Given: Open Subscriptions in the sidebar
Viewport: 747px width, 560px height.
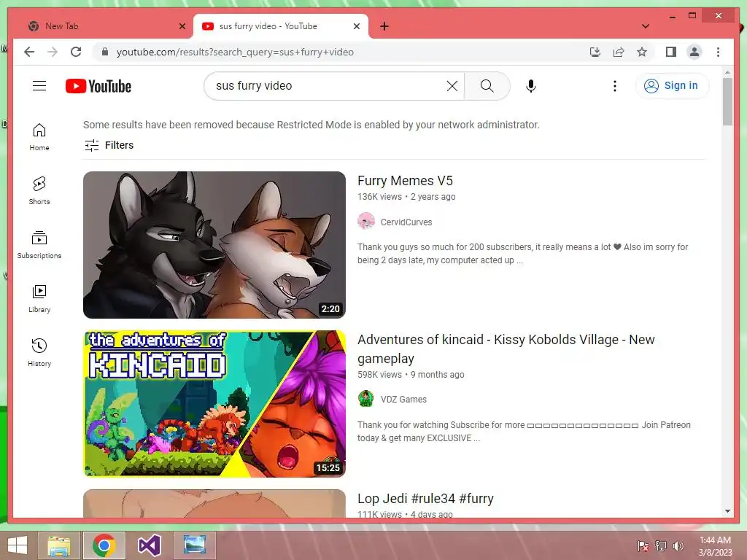Looking at the screenshot, I should coord(39,245).
